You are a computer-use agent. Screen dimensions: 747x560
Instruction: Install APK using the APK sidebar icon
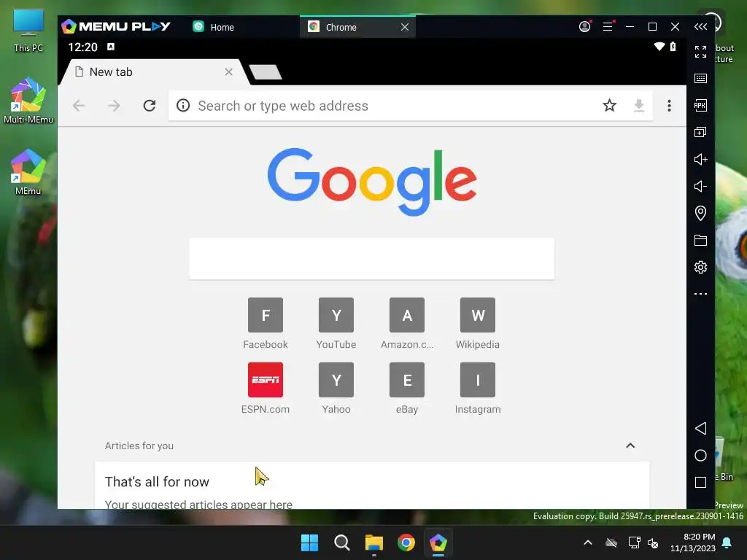tap(700, 105)
